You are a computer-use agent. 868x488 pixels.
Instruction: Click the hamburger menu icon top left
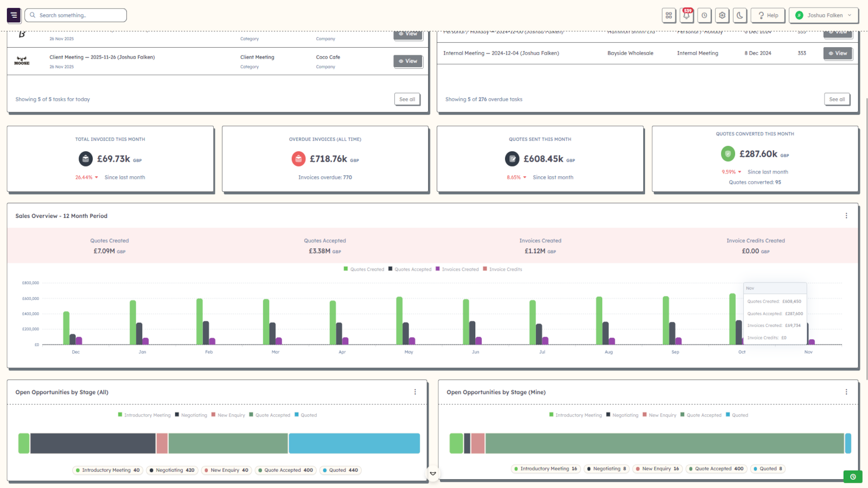coord(14,15)
